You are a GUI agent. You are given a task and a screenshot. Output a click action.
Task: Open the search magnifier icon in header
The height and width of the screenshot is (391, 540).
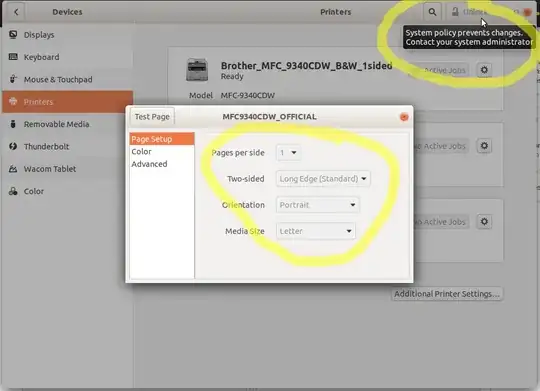[x=432, y=12]
